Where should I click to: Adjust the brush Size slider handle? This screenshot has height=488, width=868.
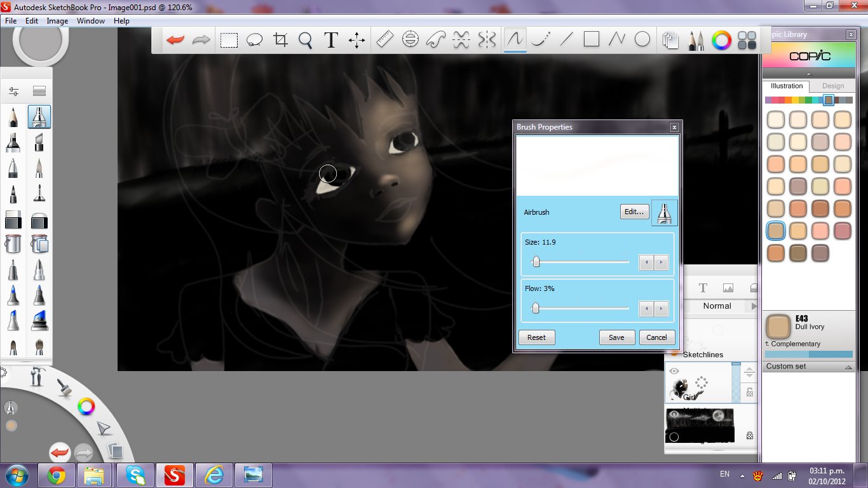click(x=536, y=261)
